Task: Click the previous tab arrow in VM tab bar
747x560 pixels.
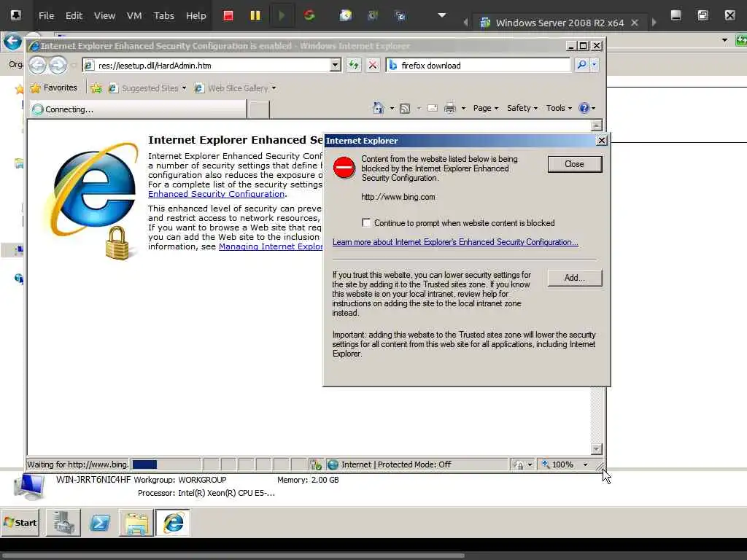Action: [465, 23]
